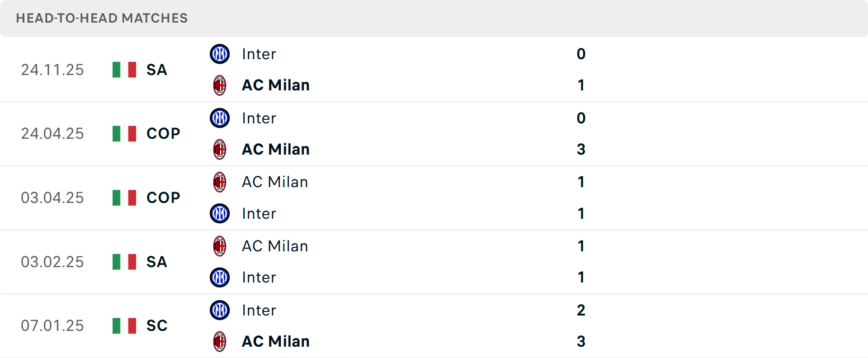Open the Inter team page from the top row
Image resolution: width=868 pixels, height=358 pixels.
pos(258,54)
